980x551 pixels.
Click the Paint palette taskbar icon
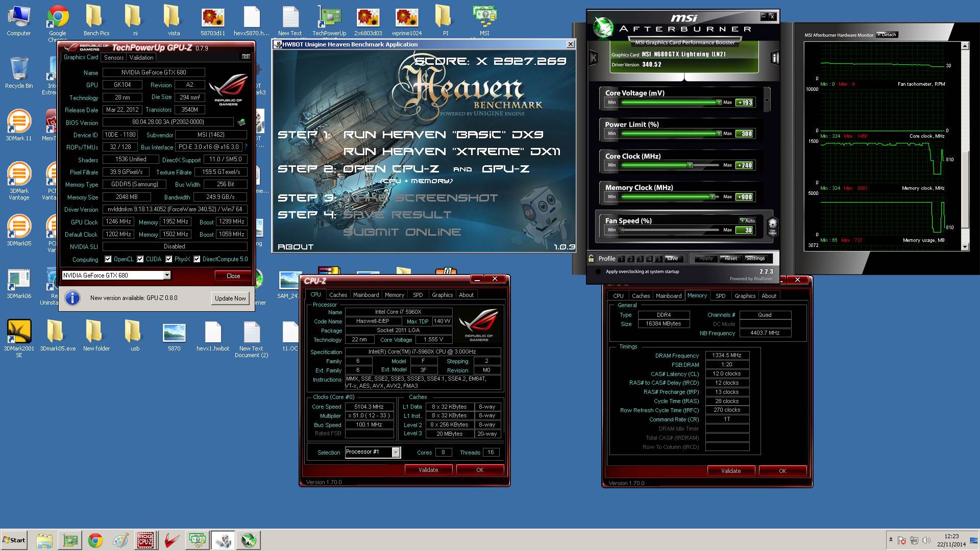point(120,540)
